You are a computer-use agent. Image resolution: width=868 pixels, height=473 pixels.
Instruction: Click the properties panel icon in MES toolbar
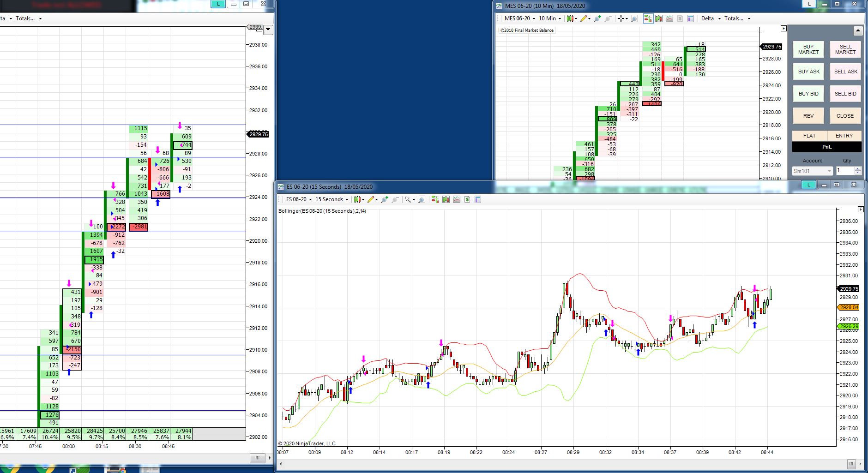click(x=691, y=18)
